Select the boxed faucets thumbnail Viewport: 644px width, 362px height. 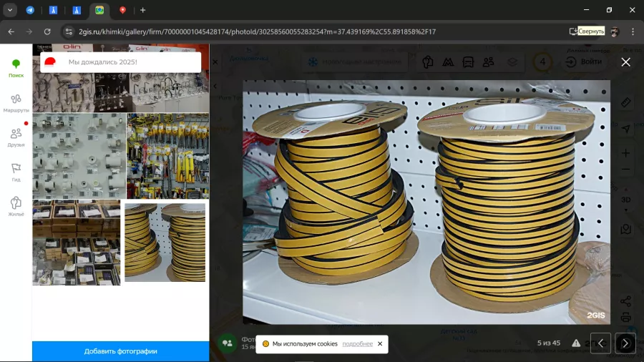point(77,243)
